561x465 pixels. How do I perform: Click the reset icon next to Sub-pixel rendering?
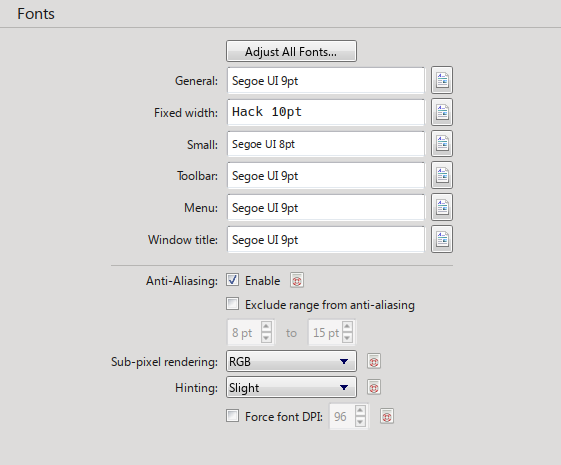pyautogui.click(x=374, y=361)
